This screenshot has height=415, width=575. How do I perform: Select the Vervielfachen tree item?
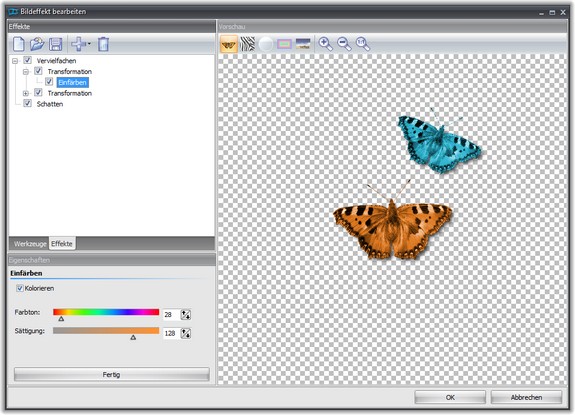(x=56, y=61)
